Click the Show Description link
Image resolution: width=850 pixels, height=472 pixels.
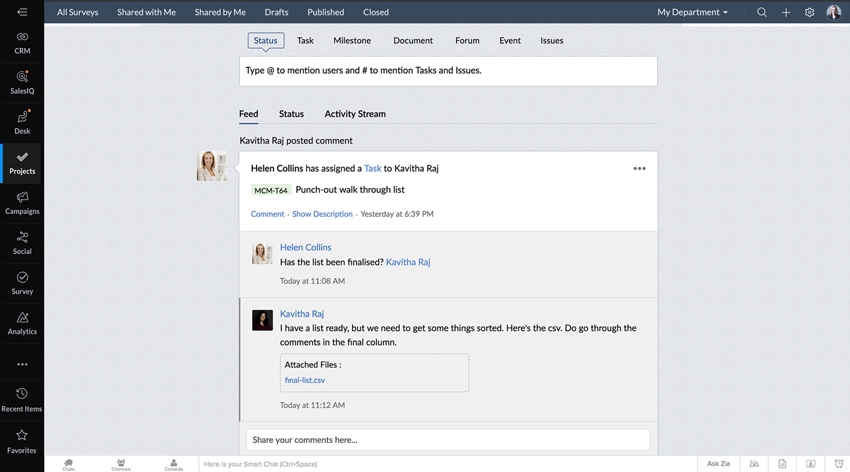[322, 214]
